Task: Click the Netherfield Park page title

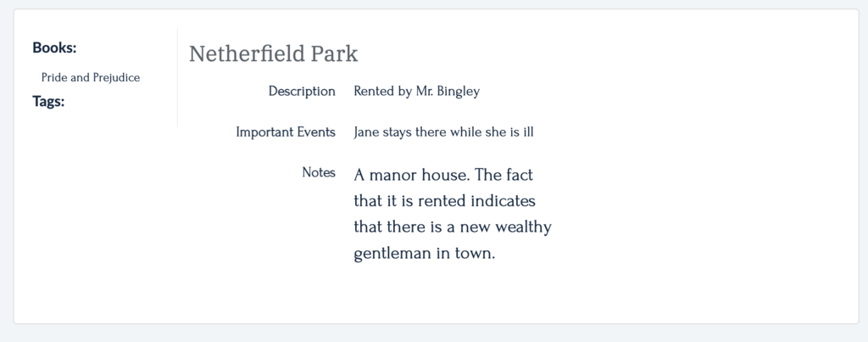Action: click(274, 53)
